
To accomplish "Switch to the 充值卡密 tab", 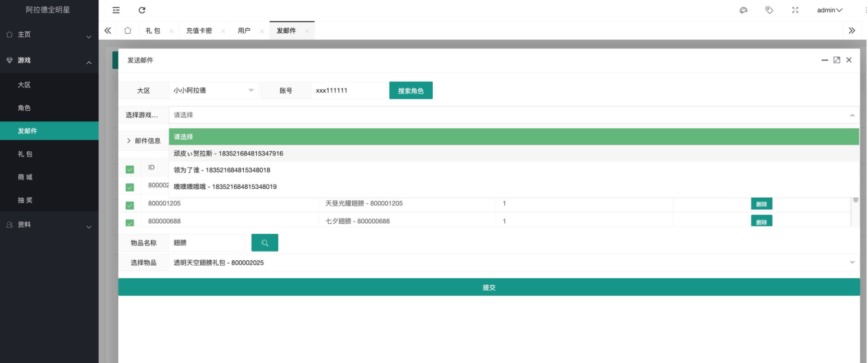I will [x=199, y=31].
